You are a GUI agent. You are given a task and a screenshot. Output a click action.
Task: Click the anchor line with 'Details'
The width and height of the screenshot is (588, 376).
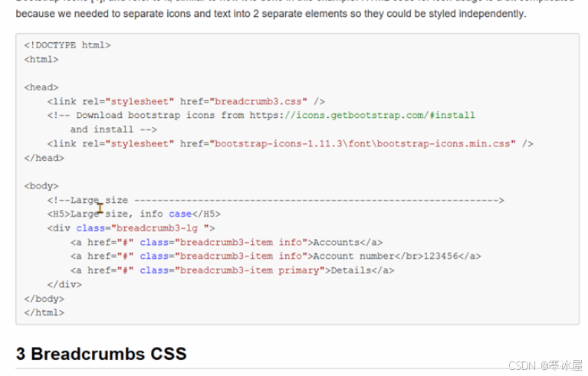point(232,271)
